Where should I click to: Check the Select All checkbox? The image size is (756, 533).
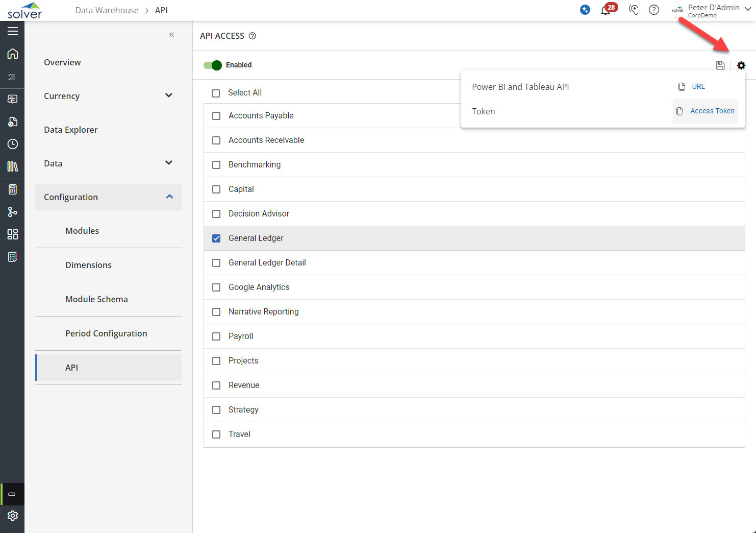point(216,93)
